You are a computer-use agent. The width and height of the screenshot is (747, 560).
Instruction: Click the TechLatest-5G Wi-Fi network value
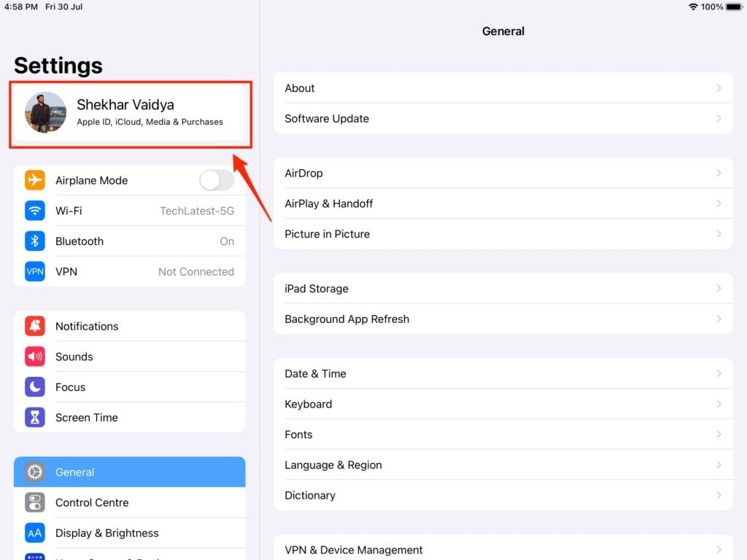tap(197, 211)
